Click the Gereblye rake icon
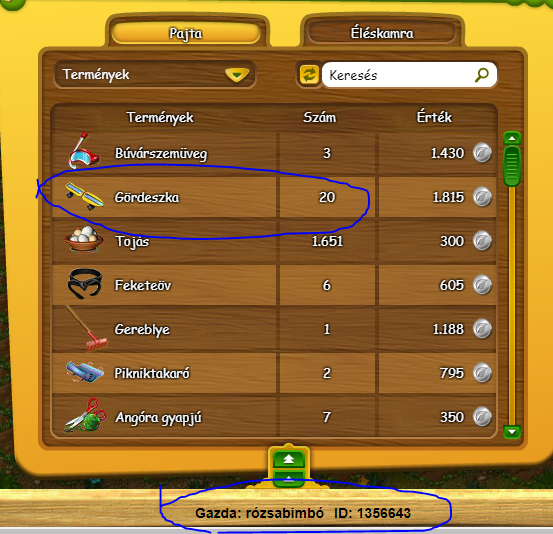The image size is (553, 534). (86, 329)
